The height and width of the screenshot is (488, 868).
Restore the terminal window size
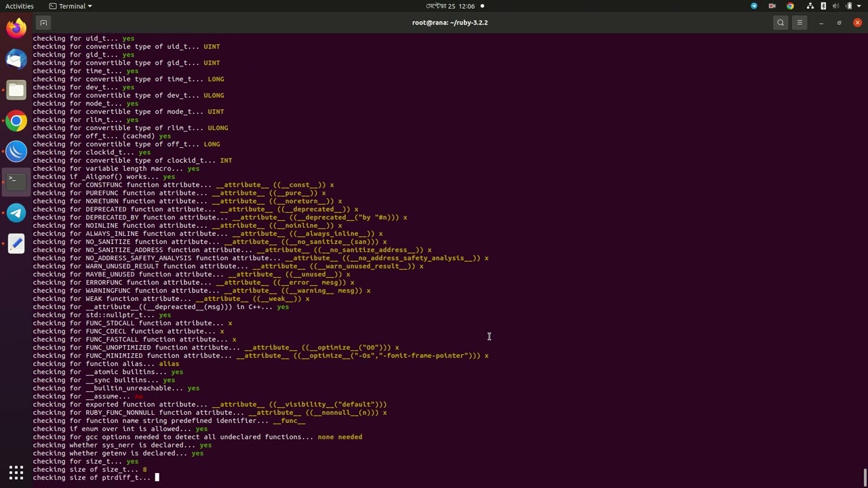click(x=839, y=22)
